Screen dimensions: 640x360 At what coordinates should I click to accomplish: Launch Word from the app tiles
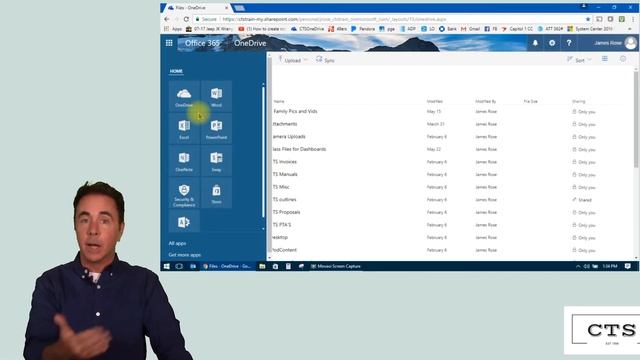216,96
